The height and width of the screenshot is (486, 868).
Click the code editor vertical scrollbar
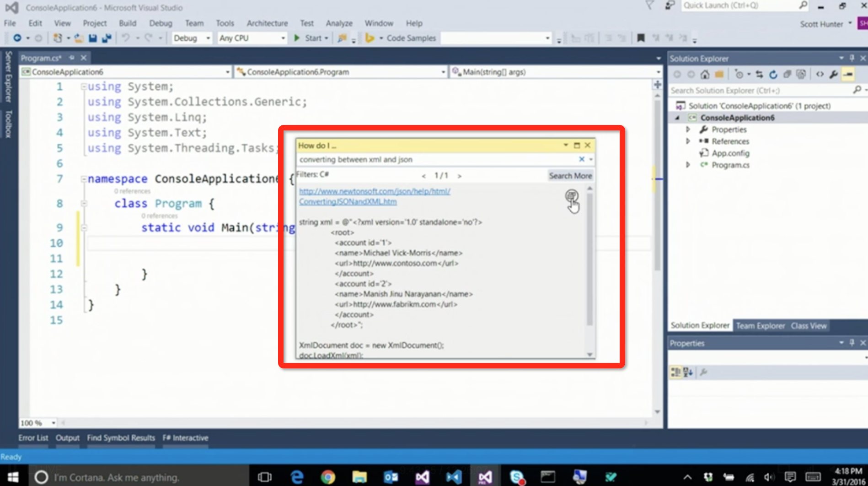pos(657,185)
